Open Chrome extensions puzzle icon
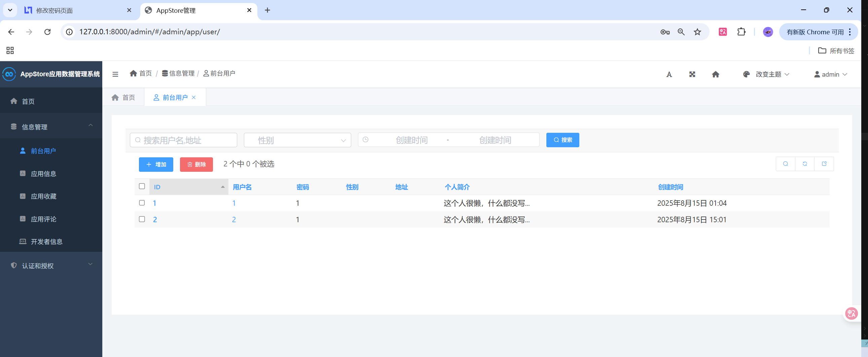 click(x=741, y=32)
